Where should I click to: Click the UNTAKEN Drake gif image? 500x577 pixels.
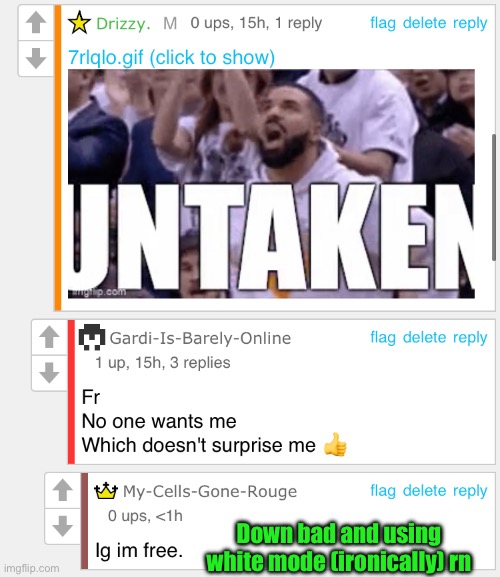(271, 184)
